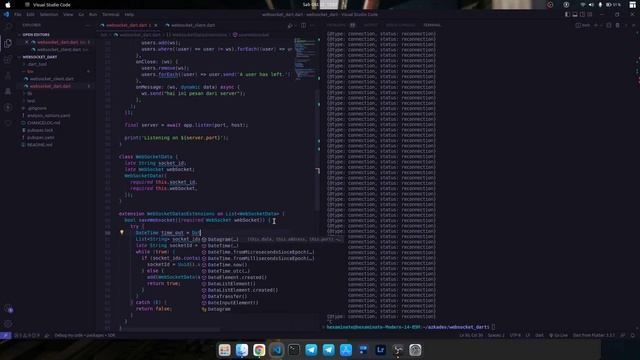Open App Store from the dock
The image size is (640, 360).
(x=346, y=350)
